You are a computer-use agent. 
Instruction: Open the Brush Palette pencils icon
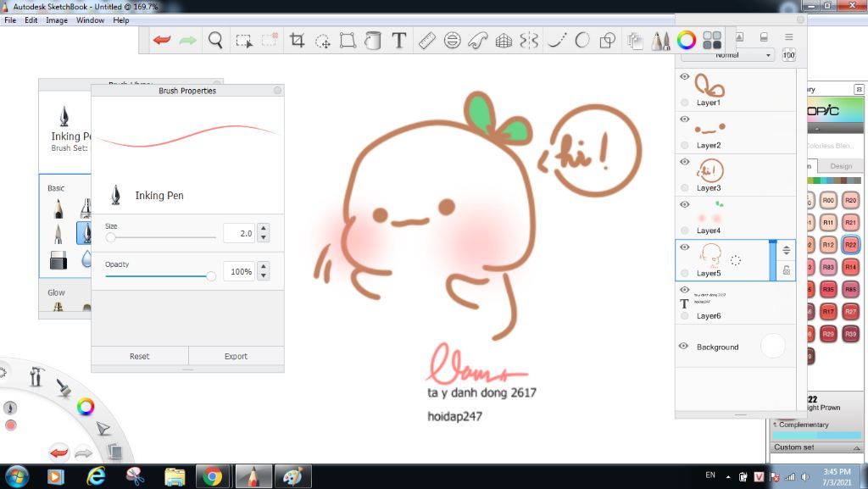[659, 41]
